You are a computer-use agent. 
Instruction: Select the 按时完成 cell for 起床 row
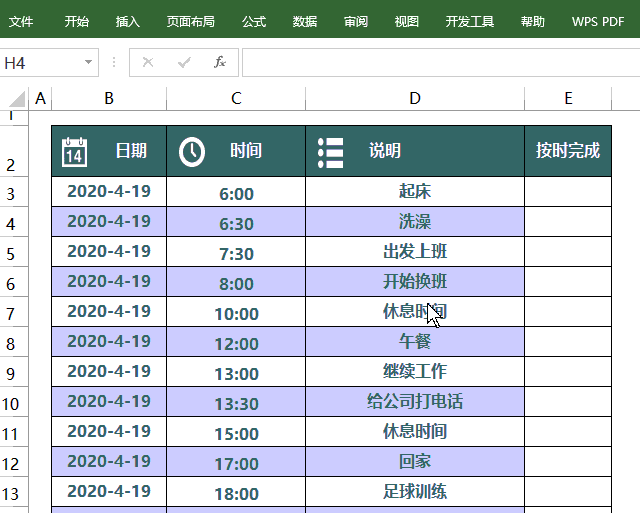click(x=568, y=192)
